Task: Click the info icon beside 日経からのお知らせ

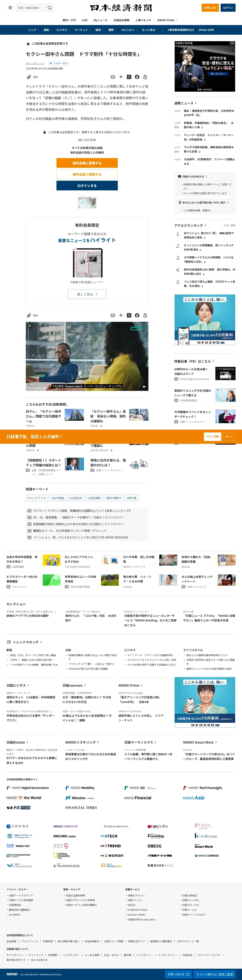Action: [x=179, y=176]
